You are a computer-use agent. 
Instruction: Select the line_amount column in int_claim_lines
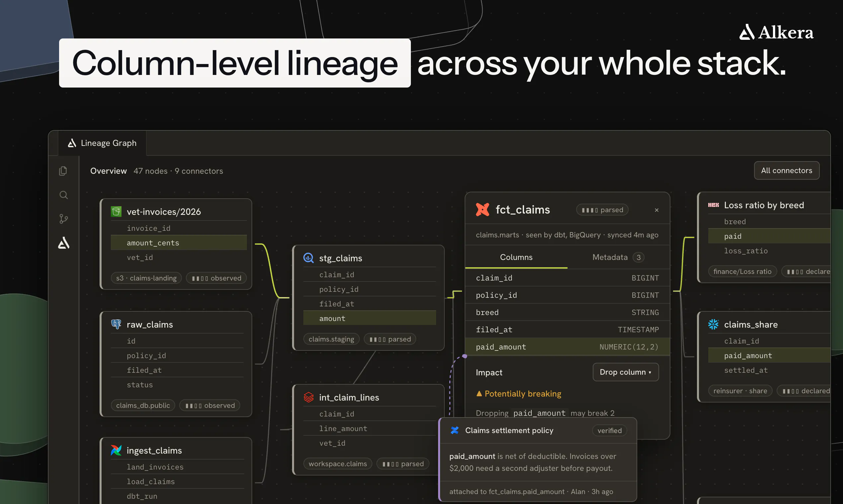pos(369,429)
